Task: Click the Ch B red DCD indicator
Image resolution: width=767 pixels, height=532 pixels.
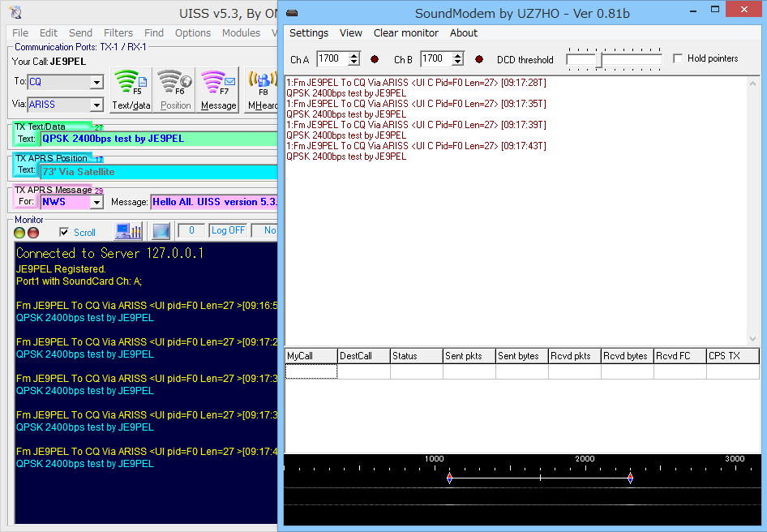Action: [x=479, y=59]
